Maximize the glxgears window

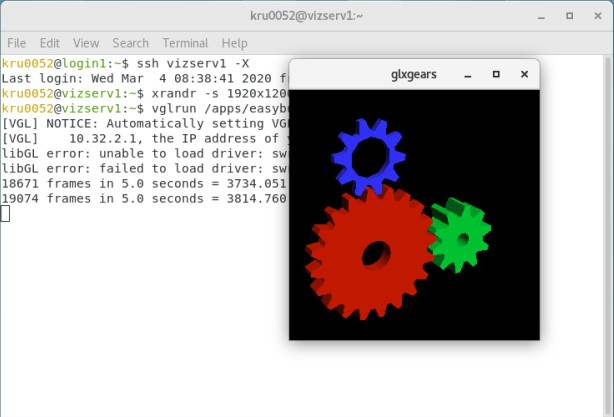click(x=496, y=74)
